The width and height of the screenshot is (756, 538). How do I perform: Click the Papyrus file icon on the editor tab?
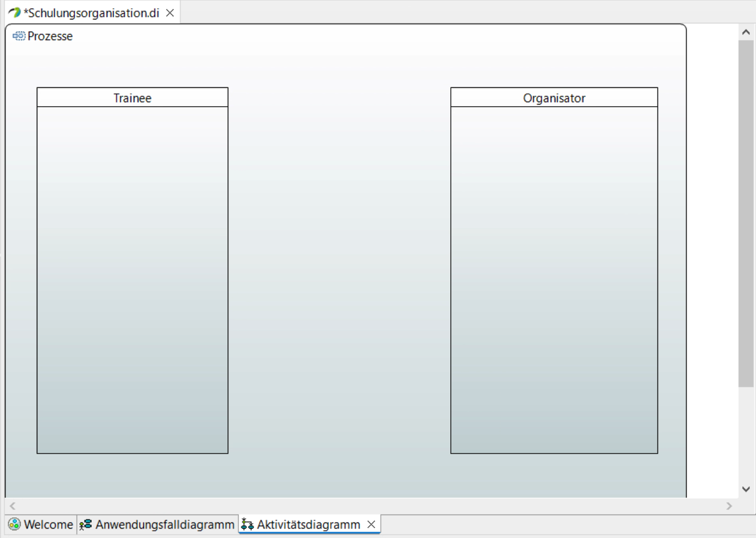click(14, 13)
